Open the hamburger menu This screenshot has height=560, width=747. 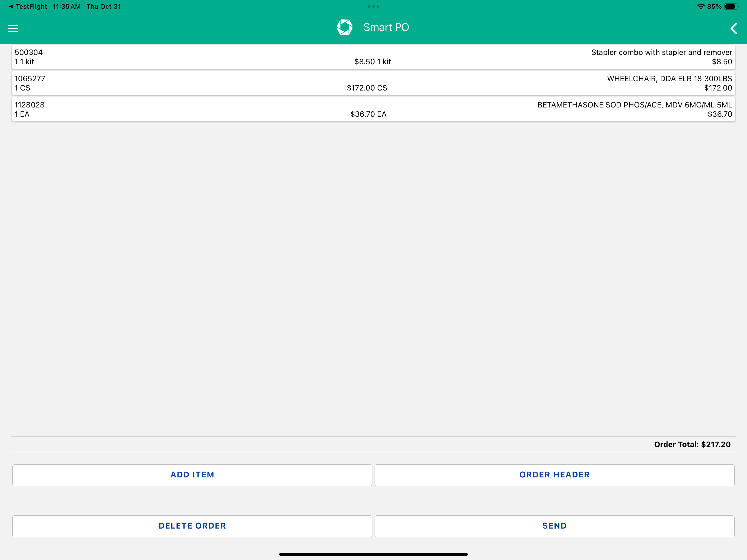pyautogui.click(x=13, y=28)
